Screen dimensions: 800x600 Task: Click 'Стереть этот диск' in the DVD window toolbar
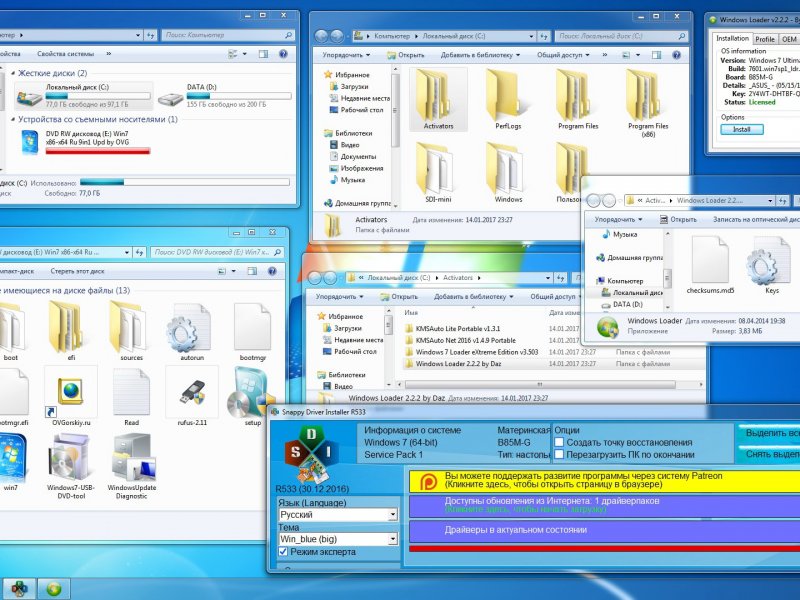coord(77,271)
